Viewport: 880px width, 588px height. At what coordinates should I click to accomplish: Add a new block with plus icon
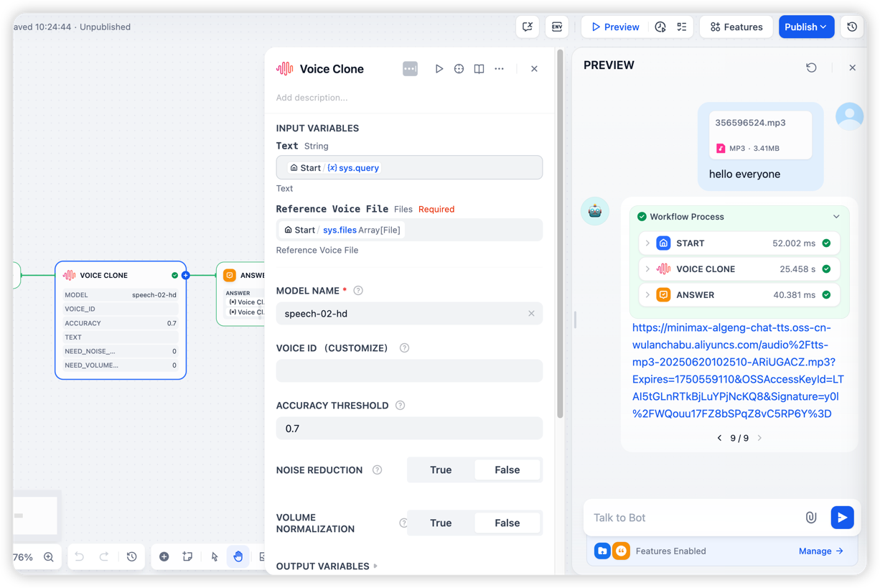click(164, 556)
